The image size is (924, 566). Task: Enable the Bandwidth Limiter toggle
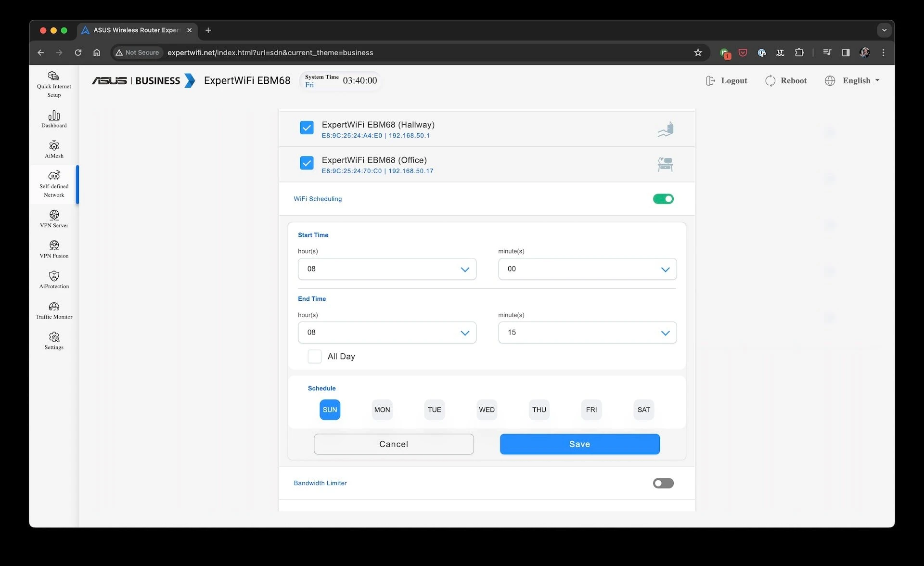pyautogui.click(x=663, y=483)
